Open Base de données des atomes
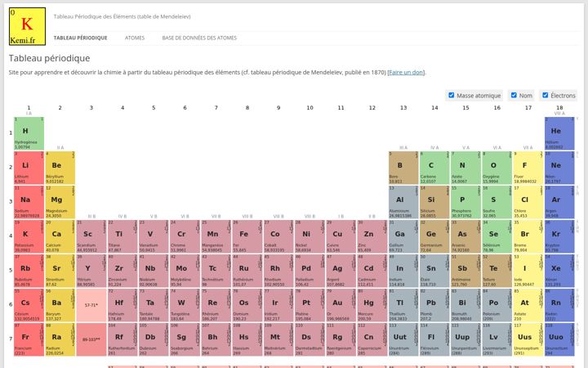588x368 pixels. point(199,38)
